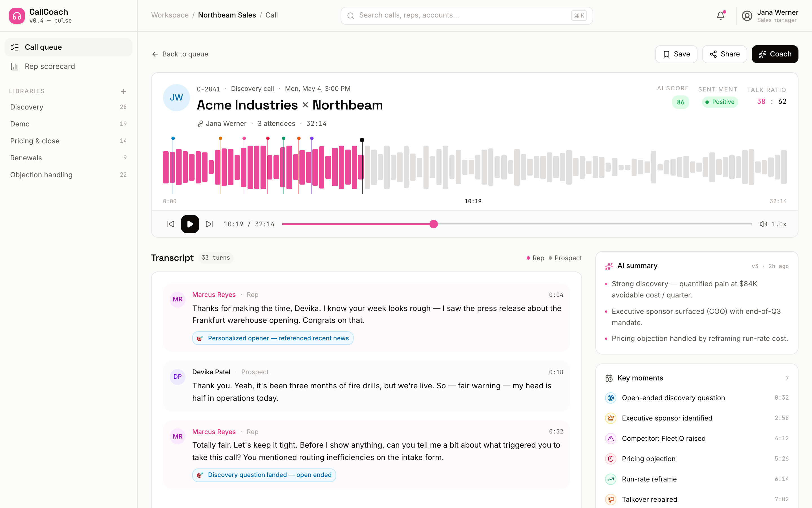Click the volume speaker icon
This screenshot has height=508, width=812.
(x=763, y=224)
